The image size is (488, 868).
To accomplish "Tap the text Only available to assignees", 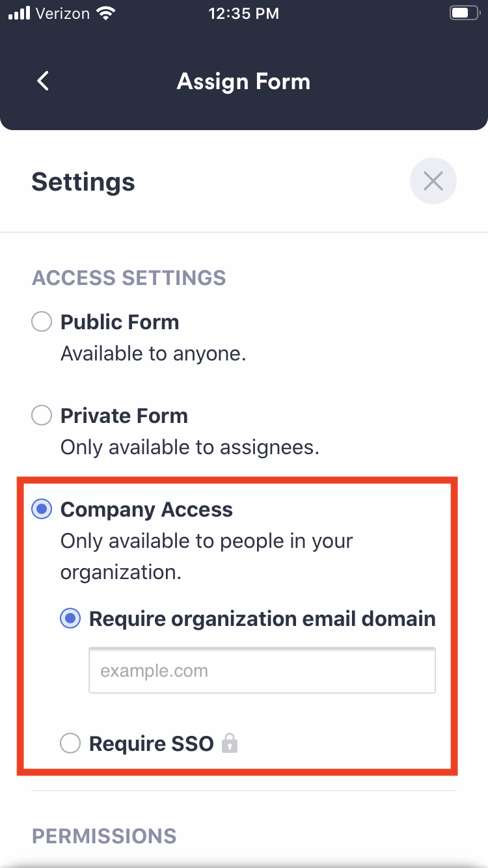I will coord(189,447).
